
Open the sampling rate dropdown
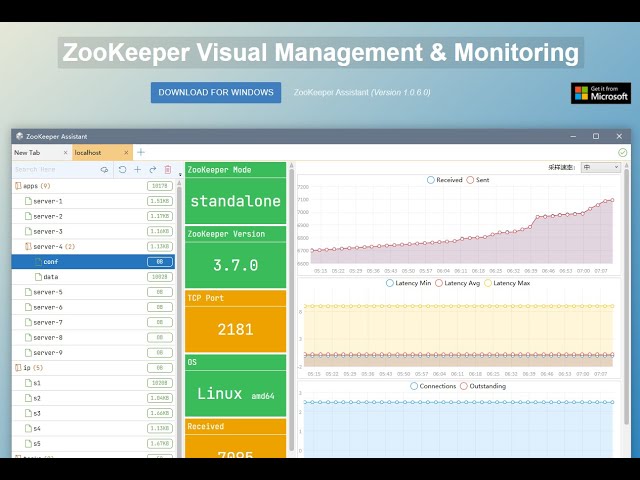(x=601, y=167)
